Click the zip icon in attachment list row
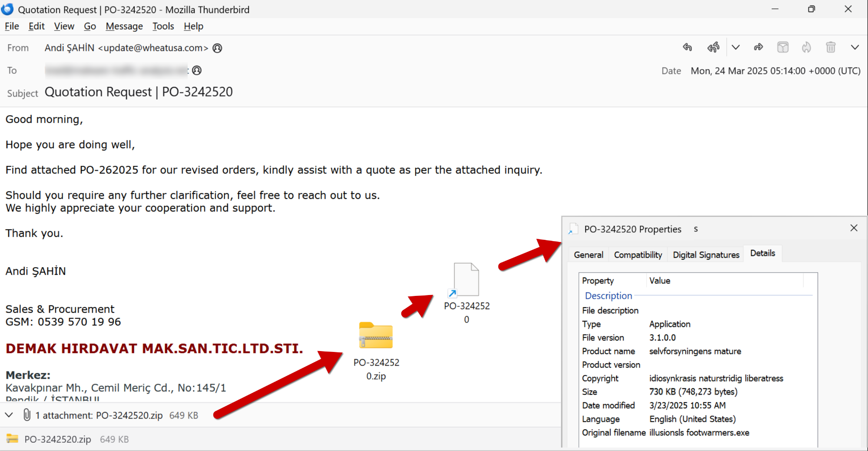The image size is (868, 451). 12,439
